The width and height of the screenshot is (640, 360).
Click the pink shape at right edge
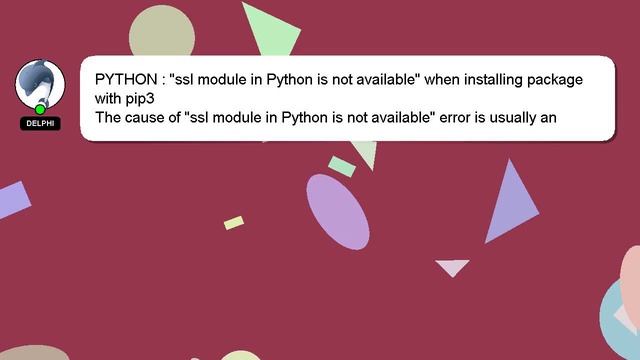[631, 284]
